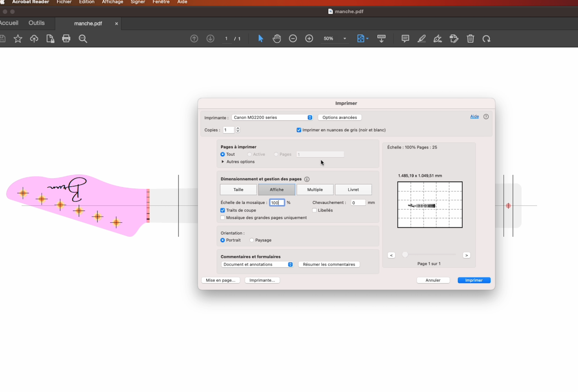This screenshot has width=578, height=392.
Task: Select the hand pan tool
Action: (277, 39)
